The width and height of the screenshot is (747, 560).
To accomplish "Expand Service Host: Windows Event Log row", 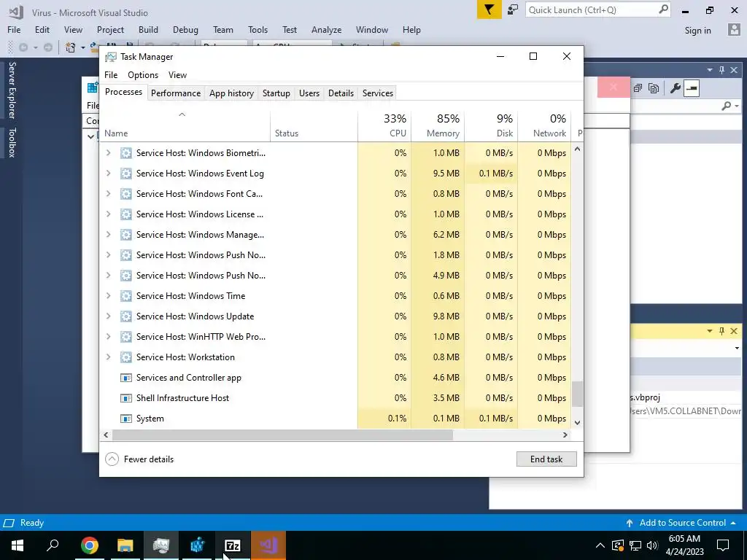I will (108, 174).
